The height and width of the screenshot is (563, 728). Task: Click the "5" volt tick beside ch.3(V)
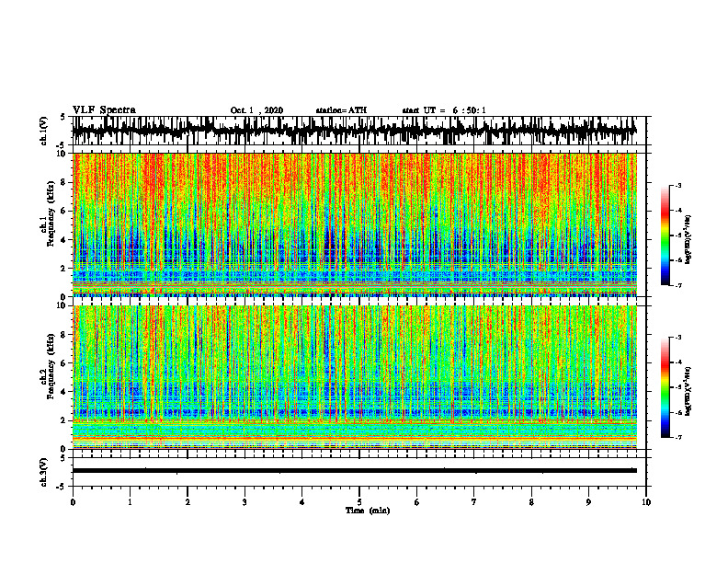click(63, 458)
